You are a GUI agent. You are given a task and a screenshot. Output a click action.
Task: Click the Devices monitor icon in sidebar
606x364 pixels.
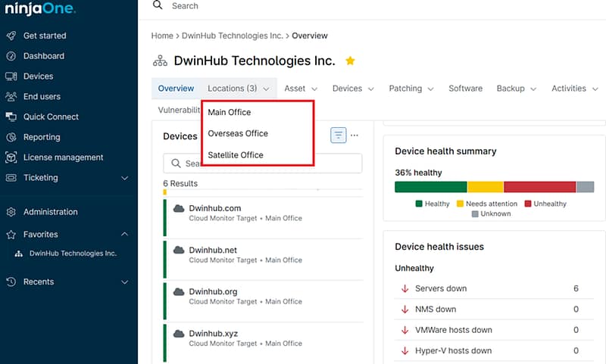pos(11,76)
